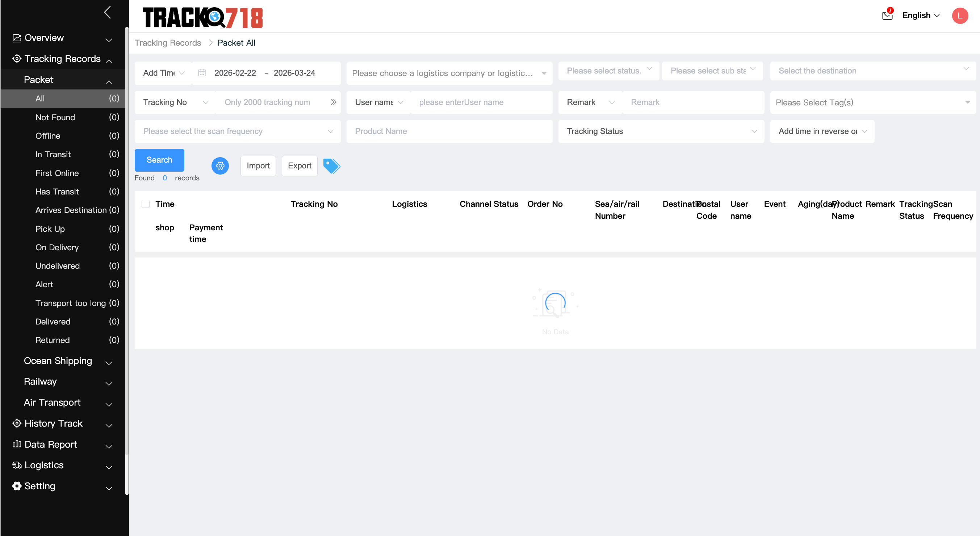Open the Tracking Status dropdown
Viewport: 980px width, 536px height.
661,131
